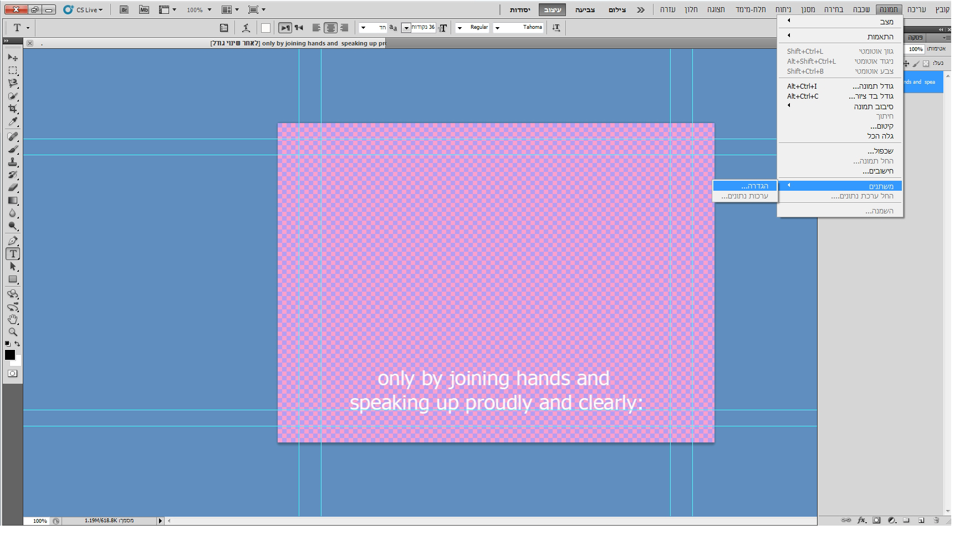Set right-to-left text direction
Image resolution: width=980 pixels, height=550 pixels.
coord(299,28)
